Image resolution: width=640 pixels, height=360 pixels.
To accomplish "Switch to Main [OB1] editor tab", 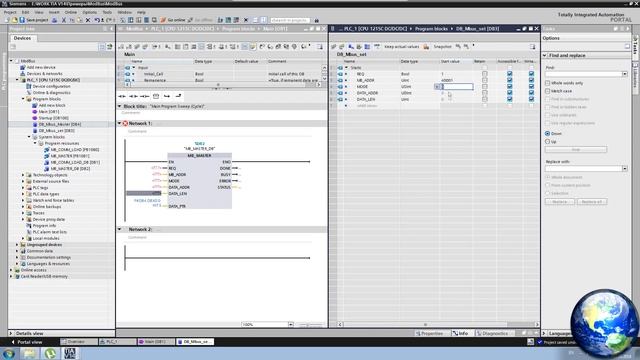I will (x=155, y=342).
